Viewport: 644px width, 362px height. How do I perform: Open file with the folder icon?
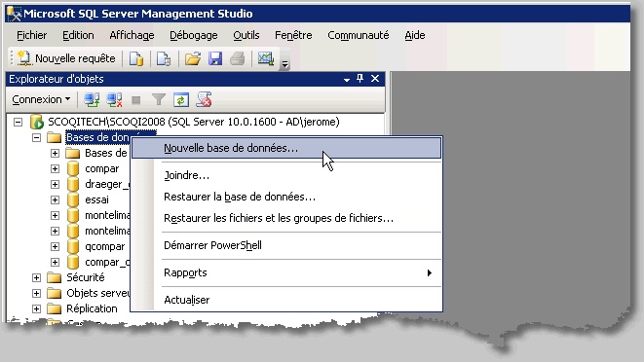tap(193, 58)
